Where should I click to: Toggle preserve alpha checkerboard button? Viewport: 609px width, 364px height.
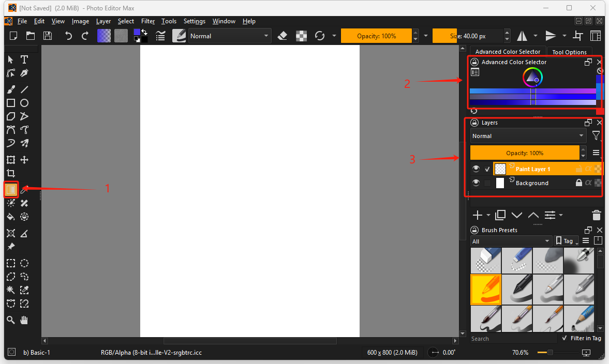[301, 36]
